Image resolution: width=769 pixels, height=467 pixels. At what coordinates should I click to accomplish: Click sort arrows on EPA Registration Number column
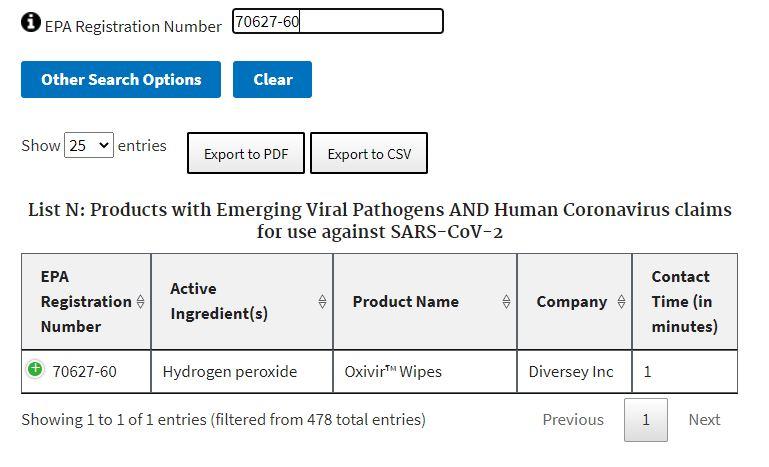pos(140,301)
